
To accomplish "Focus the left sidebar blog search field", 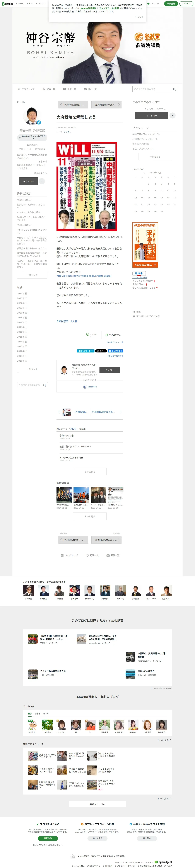I will point(30,385).
